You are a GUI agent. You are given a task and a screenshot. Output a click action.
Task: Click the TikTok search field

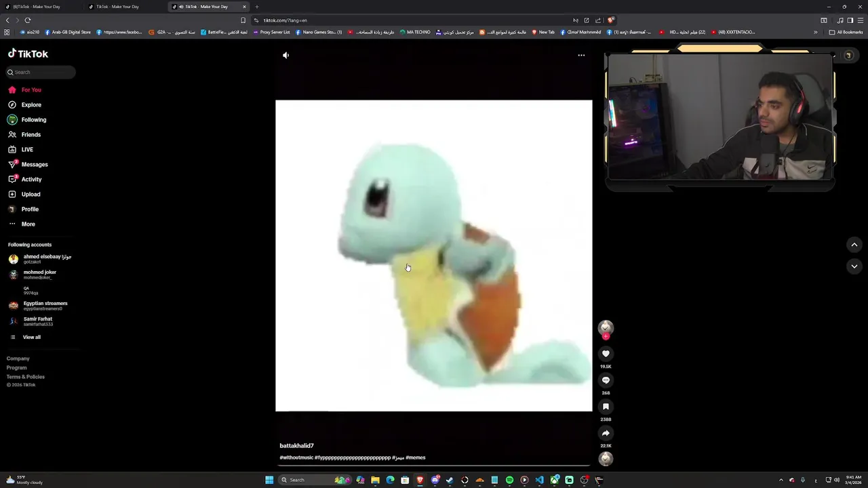click(x=41, y=72)
